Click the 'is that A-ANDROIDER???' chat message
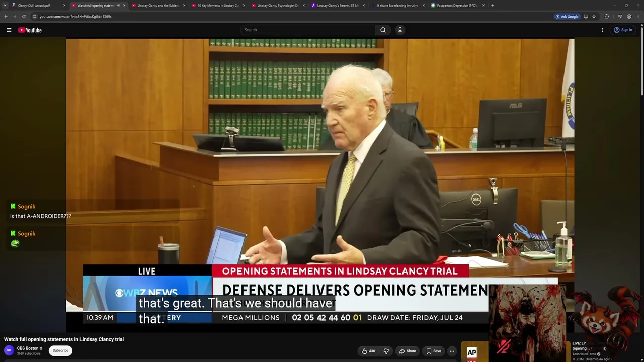Image resolution: width=644 pixels, height=362 pixels. click(x=41, y=216)
